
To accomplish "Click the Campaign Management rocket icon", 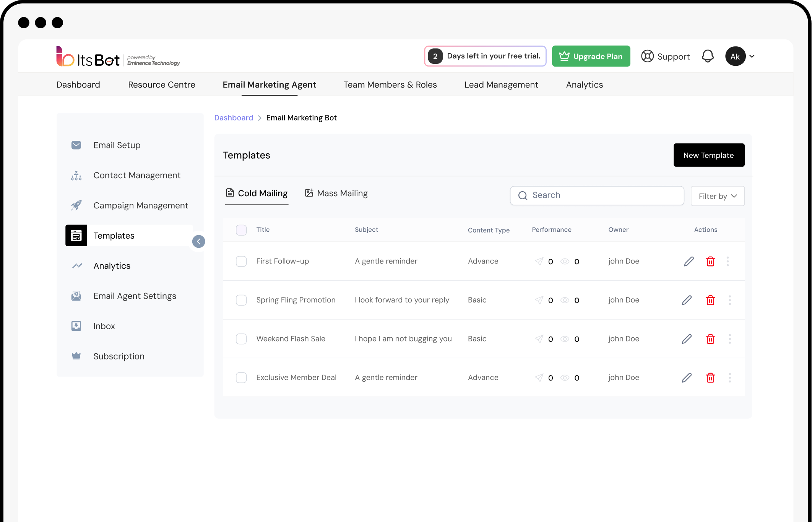I will coord(76,205).
